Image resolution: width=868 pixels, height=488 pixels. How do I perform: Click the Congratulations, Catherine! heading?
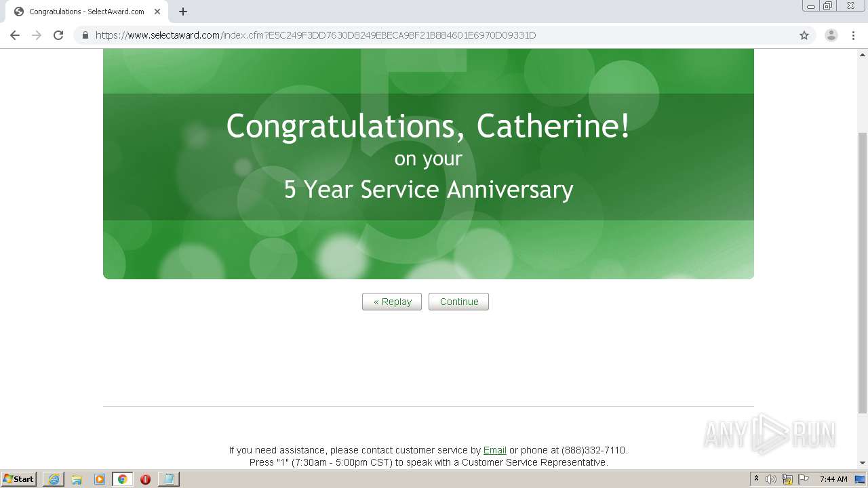428,126
